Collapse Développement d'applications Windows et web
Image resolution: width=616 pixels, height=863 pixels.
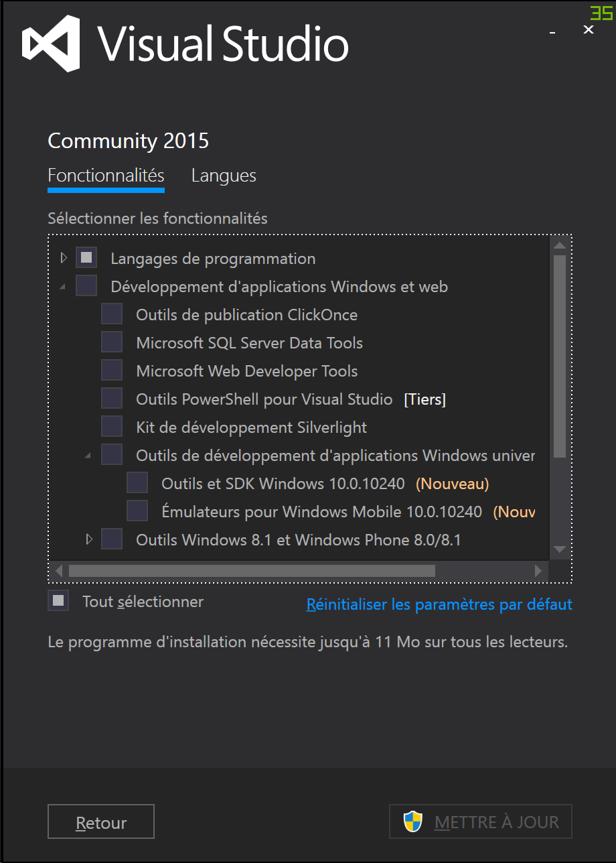(63, 287)
